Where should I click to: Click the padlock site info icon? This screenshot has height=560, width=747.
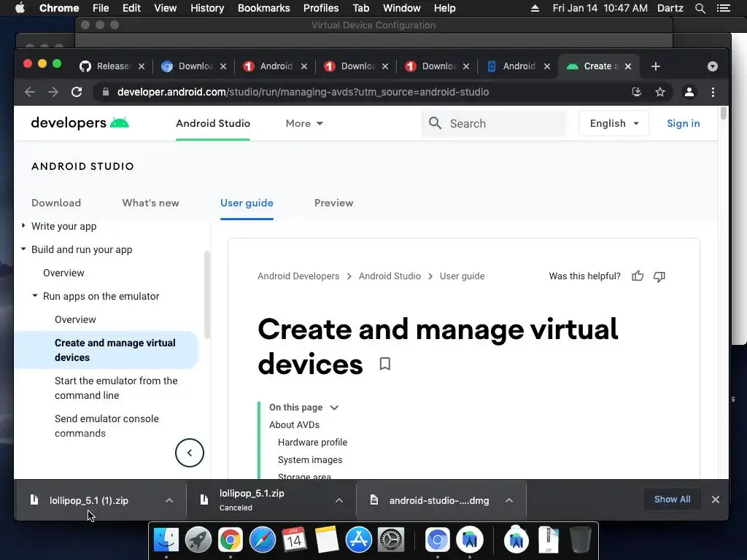(106, 92)
